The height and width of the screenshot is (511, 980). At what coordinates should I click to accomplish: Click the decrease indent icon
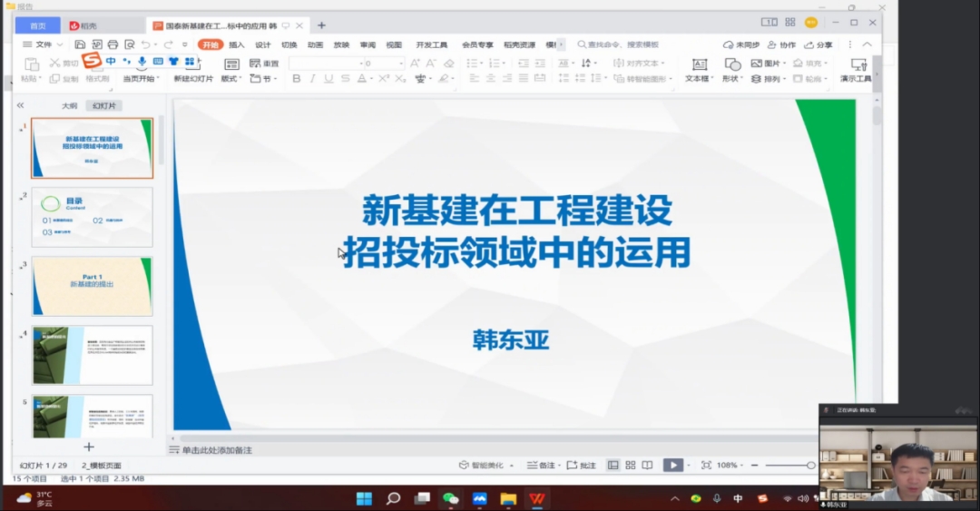[x=524, y=64]
